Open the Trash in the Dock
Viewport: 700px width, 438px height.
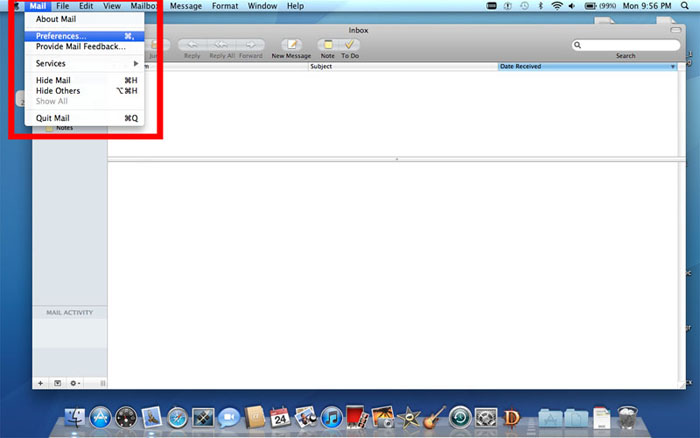627,418
